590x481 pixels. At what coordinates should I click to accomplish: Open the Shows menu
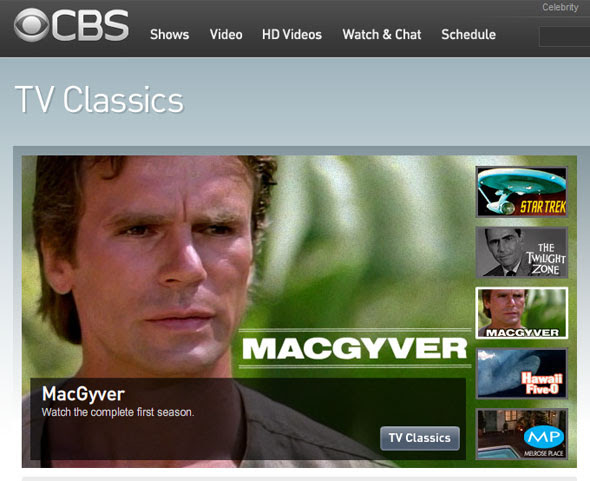click(x=169, y=35)
